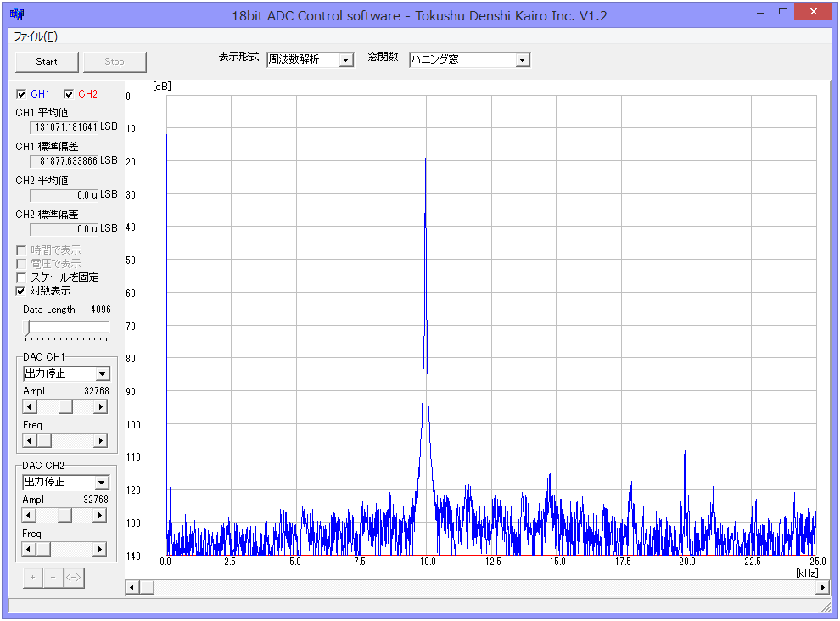Click the DAC CH1 Freq right arrow

tap(101, 440)
